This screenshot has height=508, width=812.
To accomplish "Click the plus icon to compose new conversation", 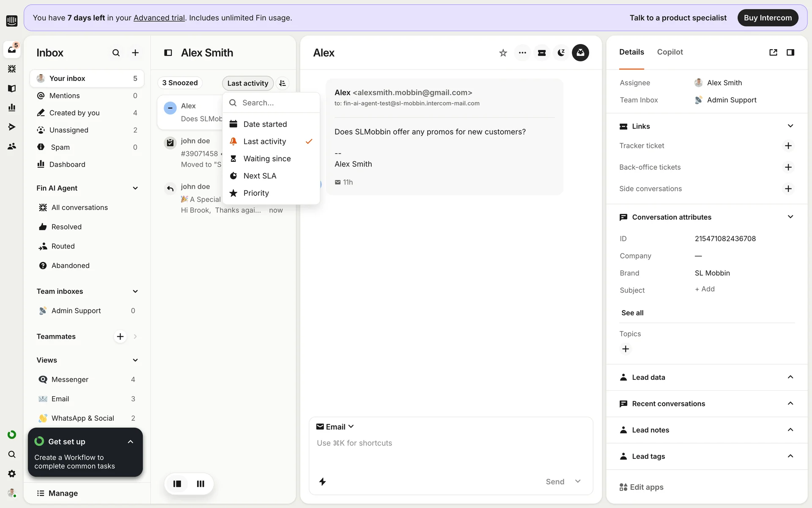I will tap(135, 53).
